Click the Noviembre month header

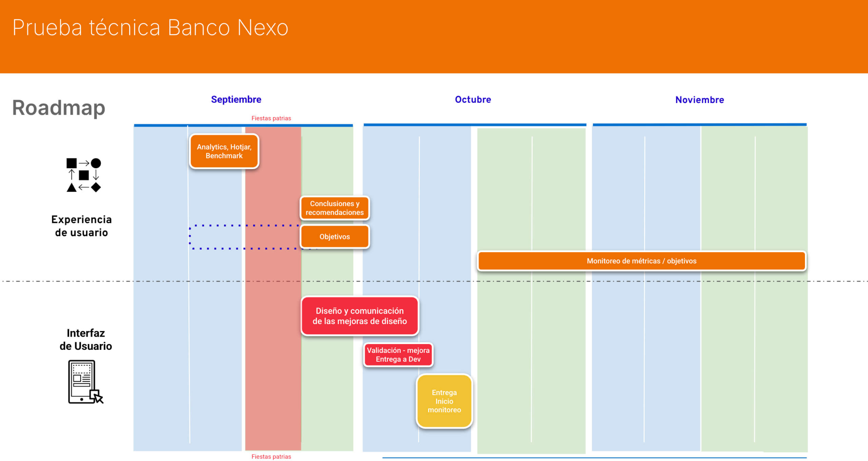pos(699,100)
